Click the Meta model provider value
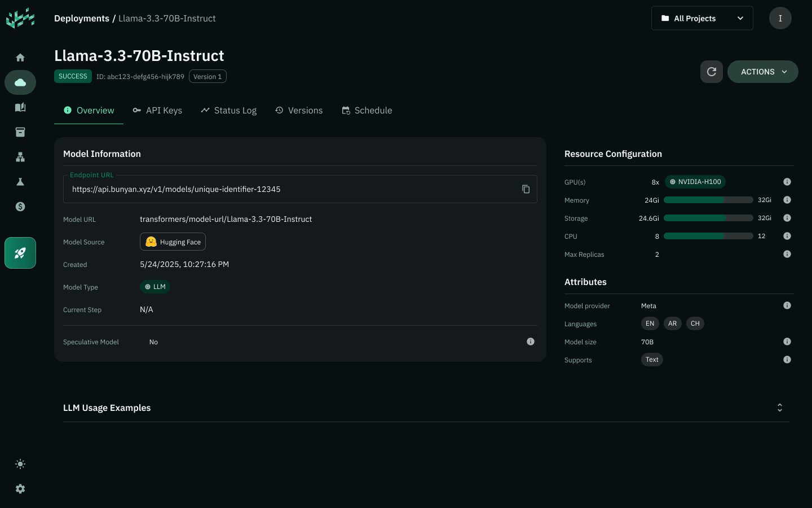 click(x=648, y=306)
